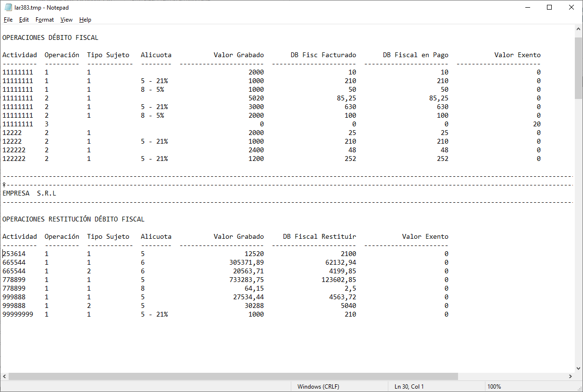Click value 4199,85
This screenshot has width=583, height=392.
click(x=343, y=271)
